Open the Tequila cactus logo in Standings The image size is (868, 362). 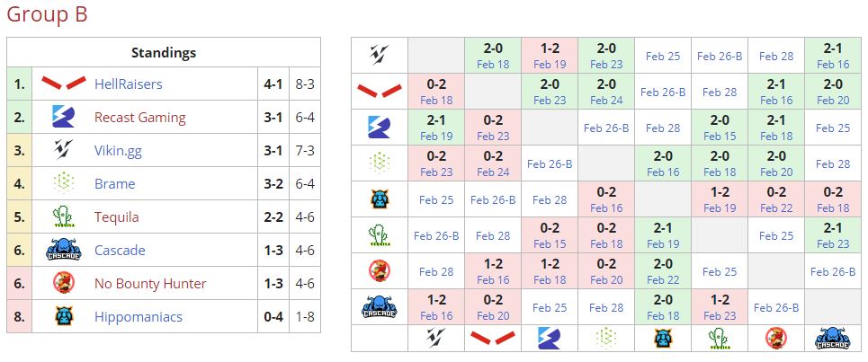coord(63,217)
